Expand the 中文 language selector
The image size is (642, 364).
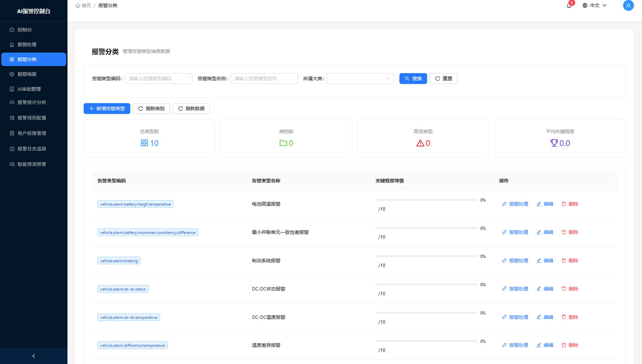594,6
